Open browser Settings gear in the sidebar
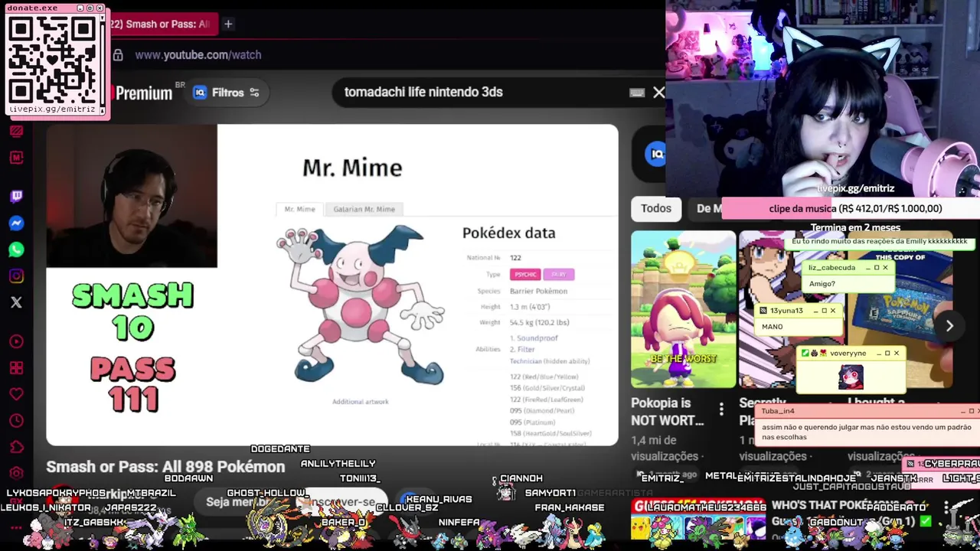Screen dimensions: 980x551 tap(16, 473)
